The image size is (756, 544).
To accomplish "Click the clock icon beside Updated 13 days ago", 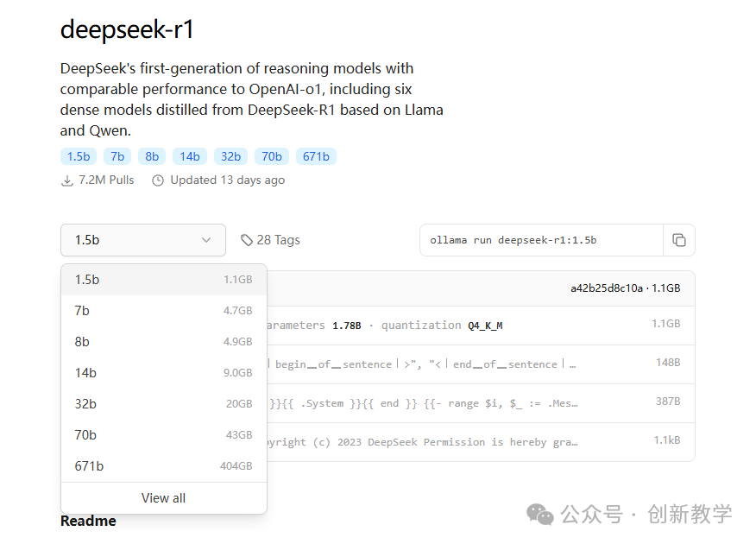I will pyautogui.click(x=157, y=180).
